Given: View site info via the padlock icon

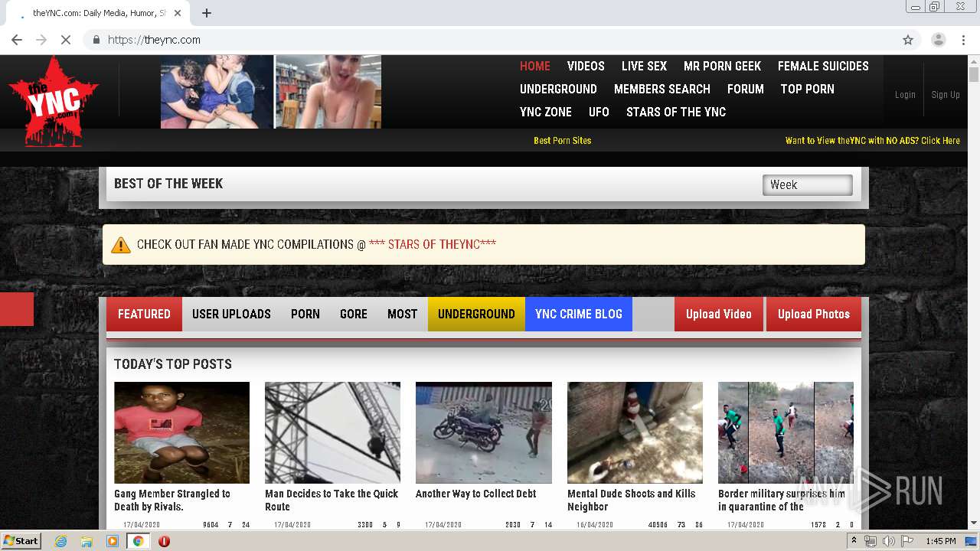Looking at the screenshot, I should tap(96, 40).
